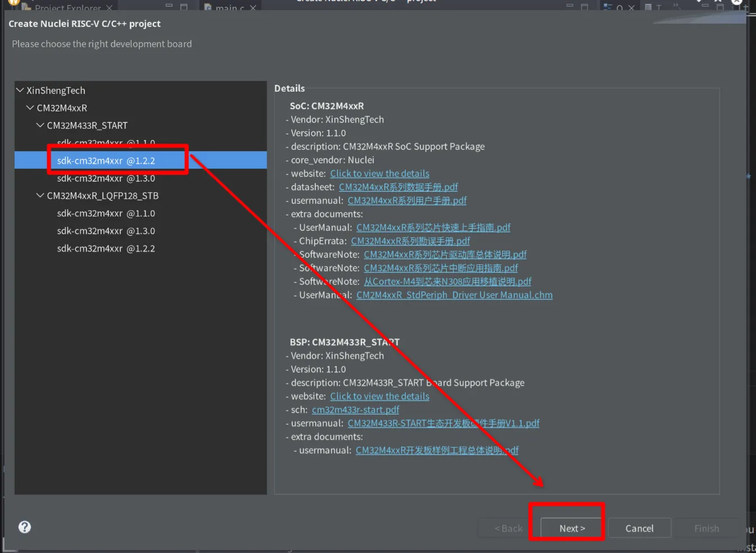Open the BSP website details link

379,397
